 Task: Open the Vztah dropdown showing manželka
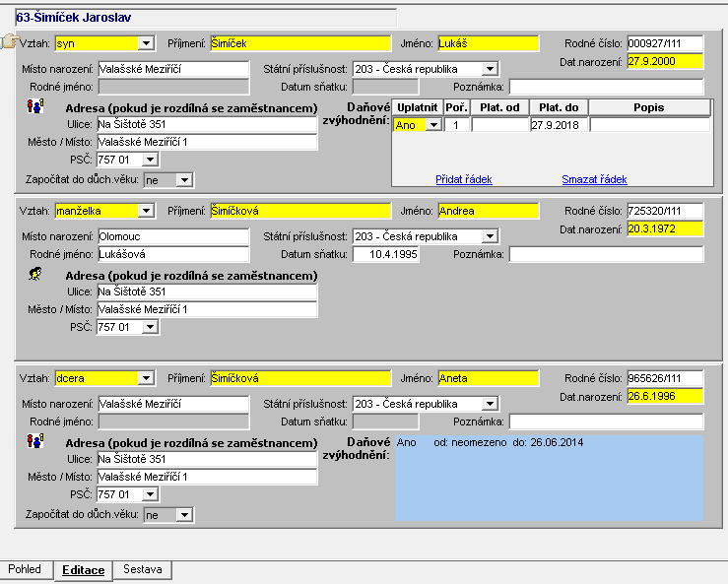tap(146, 211)
